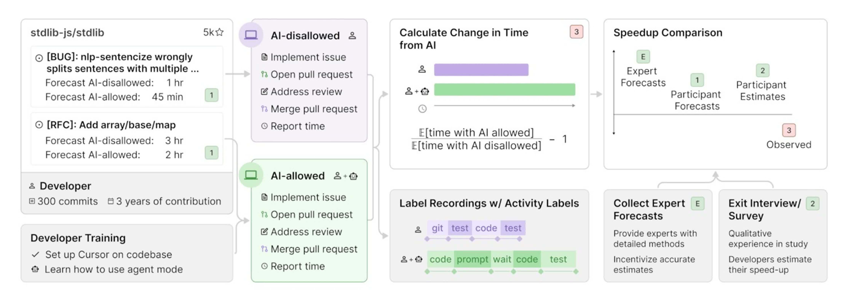Click the clock icon beside Report time in AI-allowed

(264, 266)
